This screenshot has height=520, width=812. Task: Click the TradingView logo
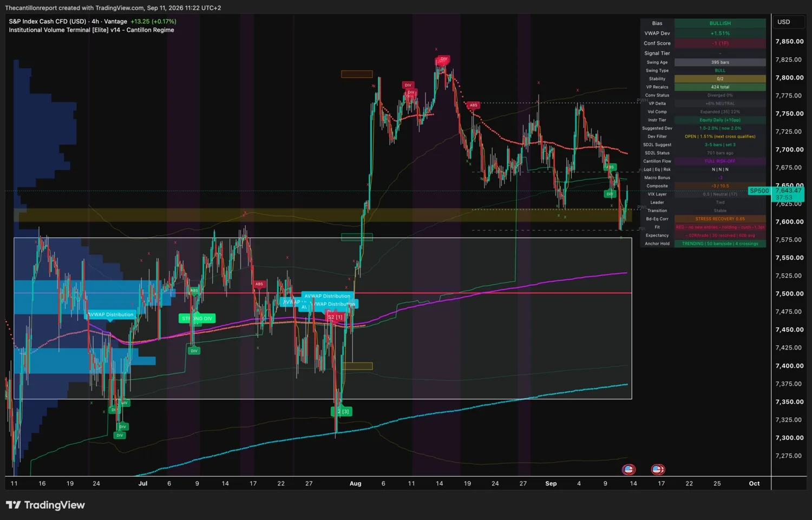(x=45, y=505)
